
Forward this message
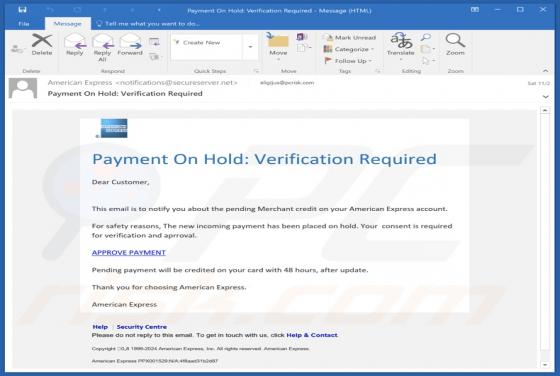click(130, 44)
